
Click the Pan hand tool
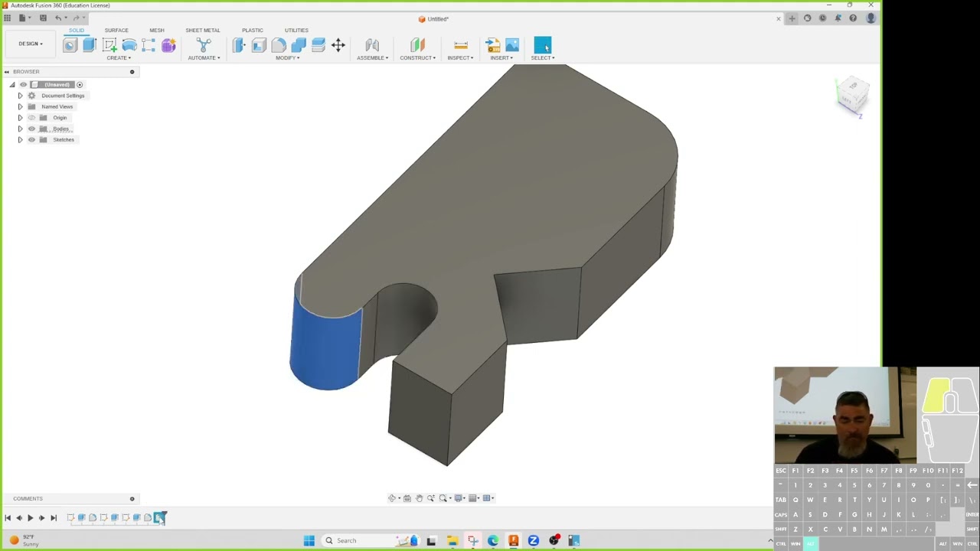(x=419, y=498)
